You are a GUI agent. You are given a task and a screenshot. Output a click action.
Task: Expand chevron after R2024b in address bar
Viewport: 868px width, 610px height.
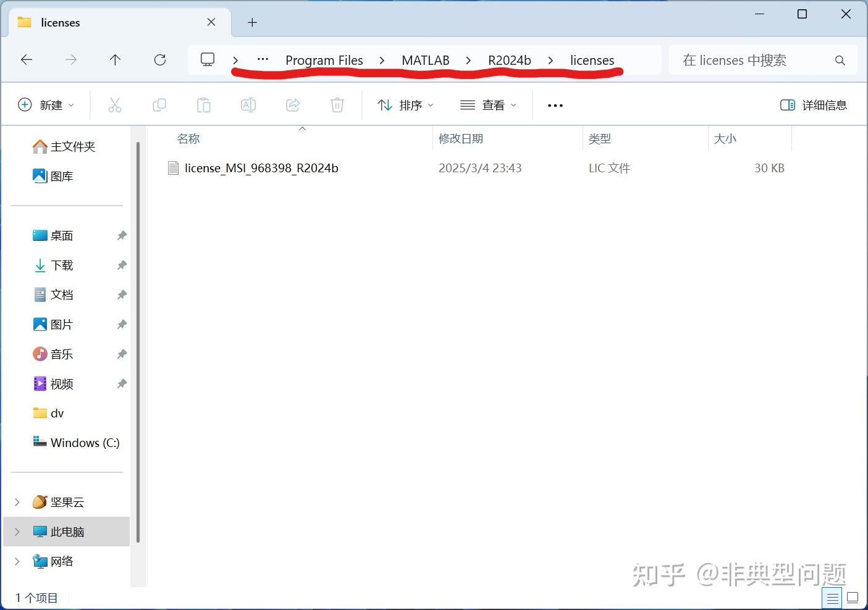pos(550,60)
